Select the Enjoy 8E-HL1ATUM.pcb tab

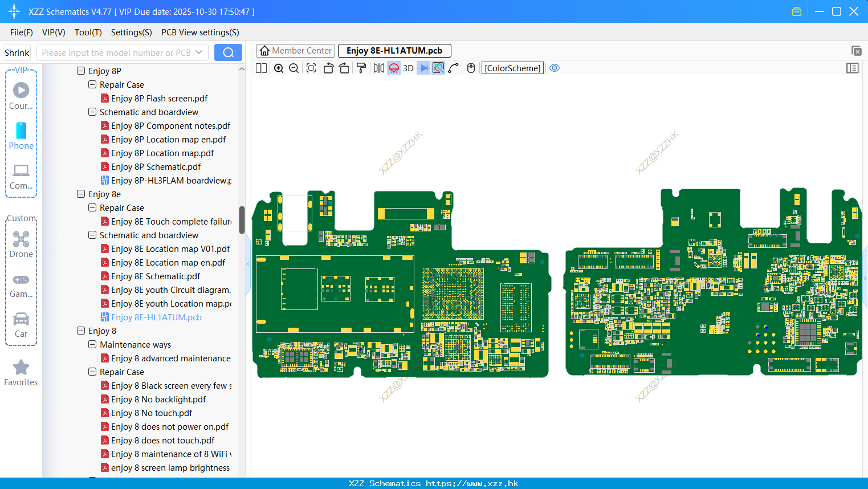point(394,51)
